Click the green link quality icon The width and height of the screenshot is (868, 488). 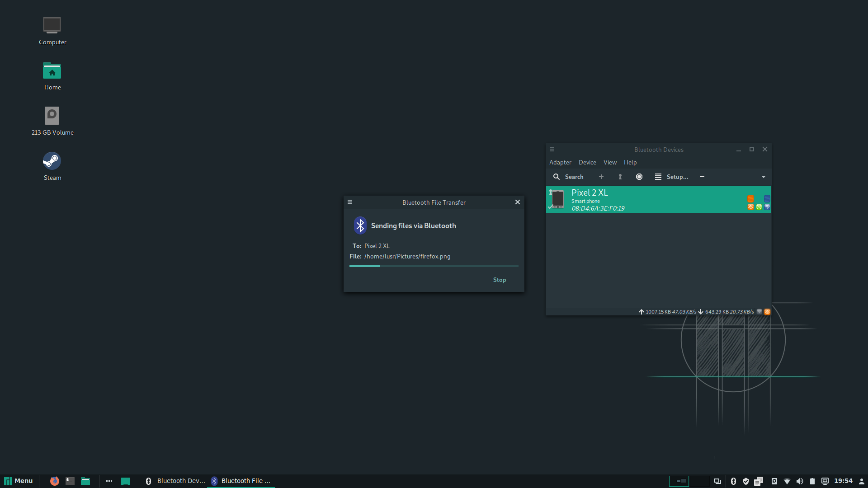[759, 207]
